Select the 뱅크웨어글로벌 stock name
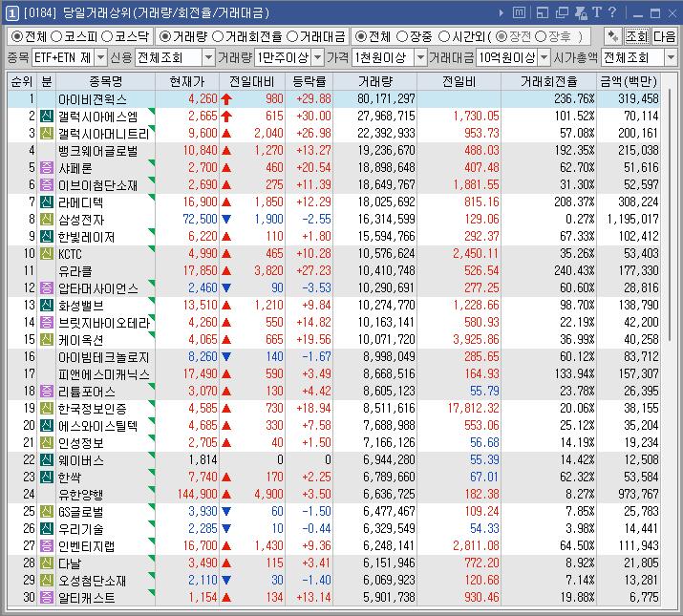The height and width of the screenshot is (616, 683). click(98, 151)
